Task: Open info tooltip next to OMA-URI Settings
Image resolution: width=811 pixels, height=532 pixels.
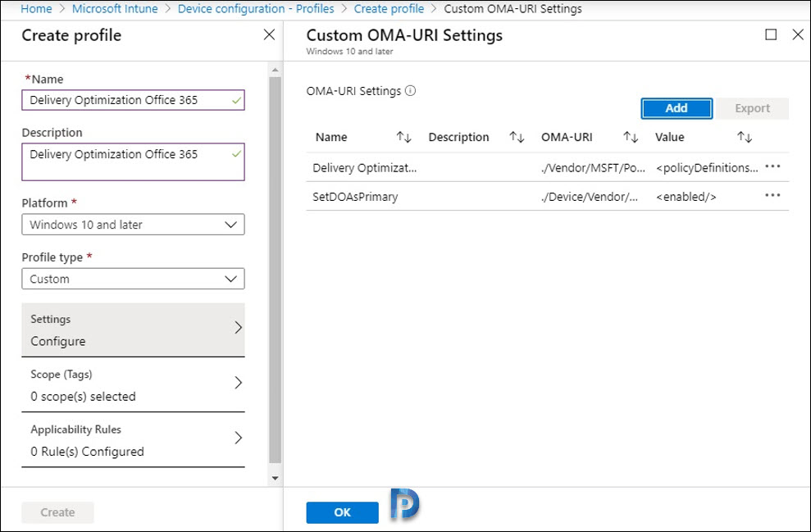Action: (410, 91)
